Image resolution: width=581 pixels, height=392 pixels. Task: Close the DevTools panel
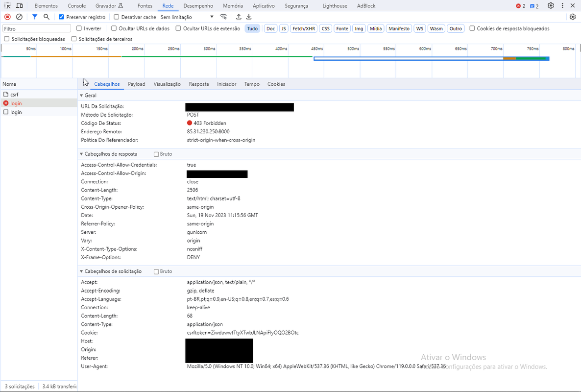[x=573, y=5]
